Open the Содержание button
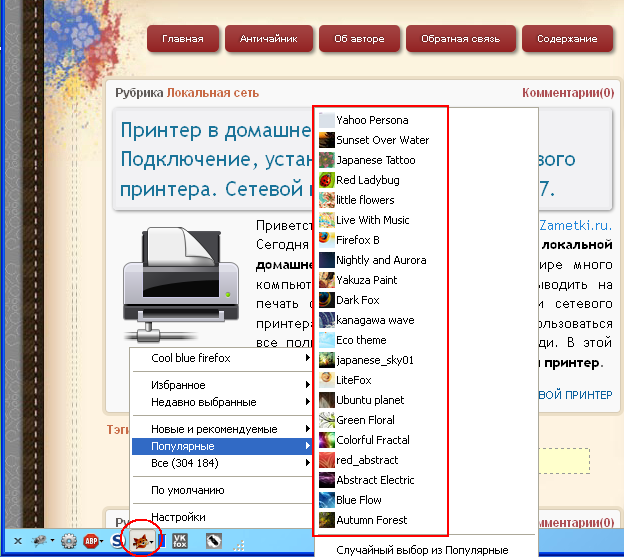 coord(567,39)
